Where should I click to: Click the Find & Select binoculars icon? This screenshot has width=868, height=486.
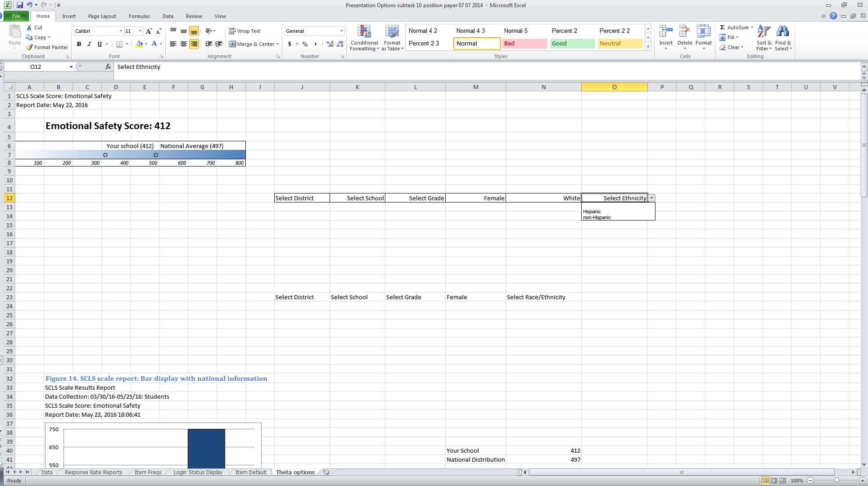tap(782, 31)
